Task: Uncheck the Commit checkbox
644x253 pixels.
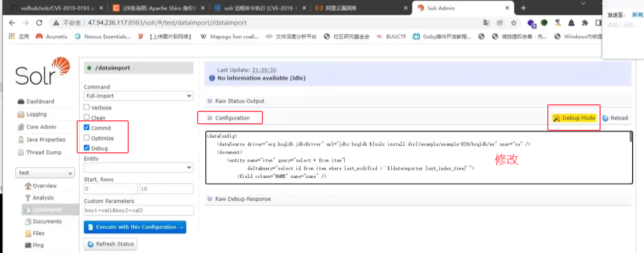Action: click(87, 127)
